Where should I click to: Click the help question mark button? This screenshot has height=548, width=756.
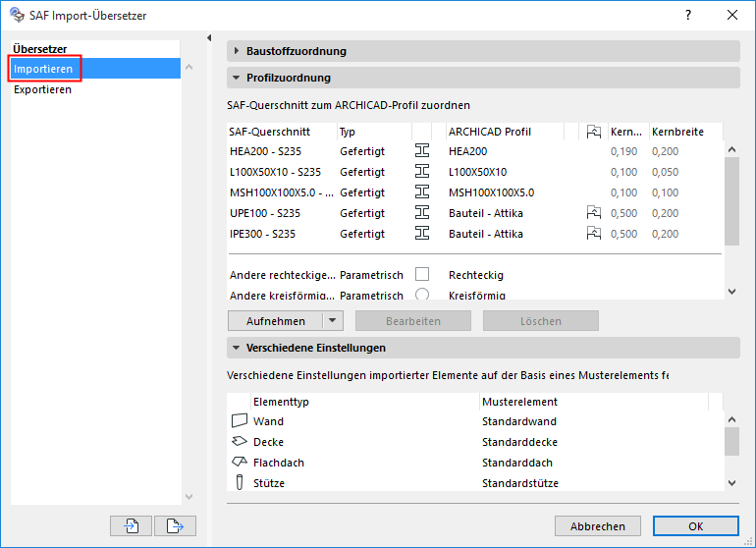click(x=688, y=15)
